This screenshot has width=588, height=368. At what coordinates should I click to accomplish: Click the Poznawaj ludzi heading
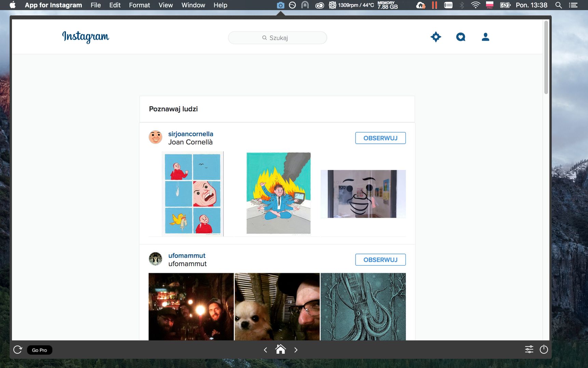173,109
